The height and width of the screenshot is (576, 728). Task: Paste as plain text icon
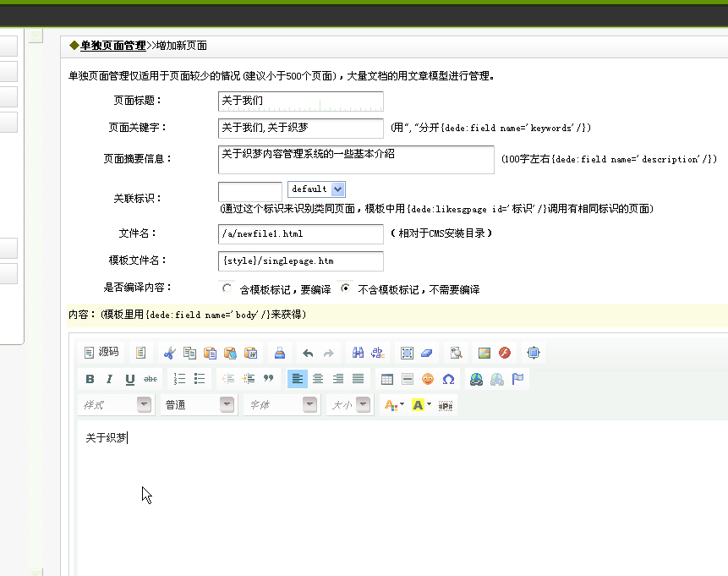[230, 353]
